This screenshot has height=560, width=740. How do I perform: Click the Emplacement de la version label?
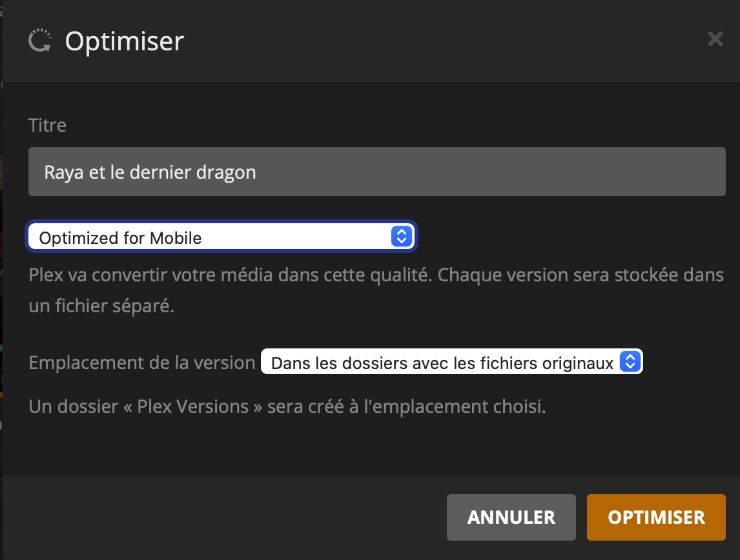coord(142,363)
